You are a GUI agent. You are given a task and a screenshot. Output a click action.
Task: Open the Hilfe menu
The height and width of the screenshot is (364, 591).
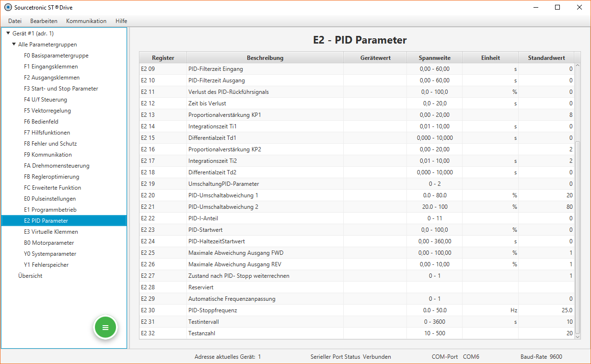pos(121,21)
